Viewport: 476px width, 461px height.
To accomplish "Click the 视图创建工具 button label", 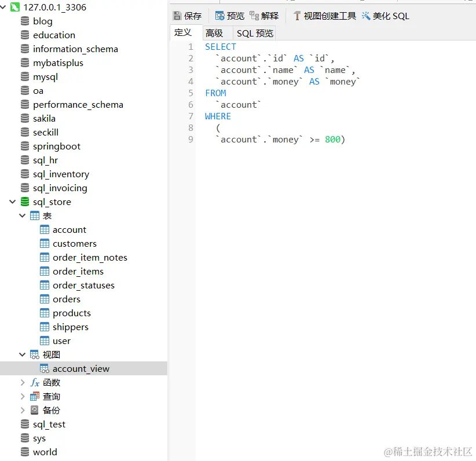I will 329,16.
